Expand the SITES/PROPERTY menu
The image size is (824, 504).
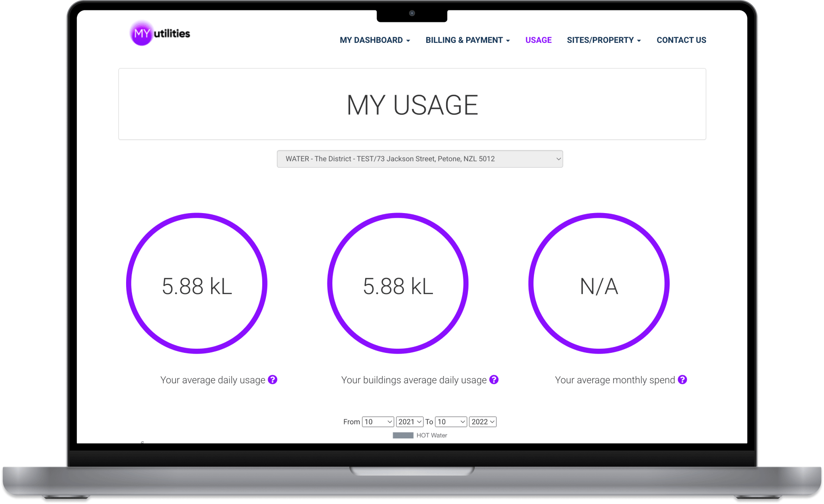coord(603,40)
